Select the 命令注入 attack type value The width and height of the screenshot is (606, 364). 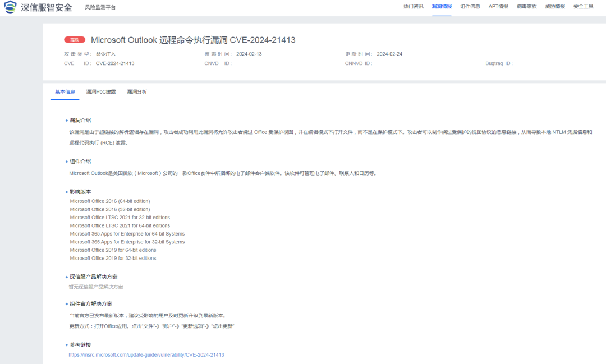pos(105,54)
